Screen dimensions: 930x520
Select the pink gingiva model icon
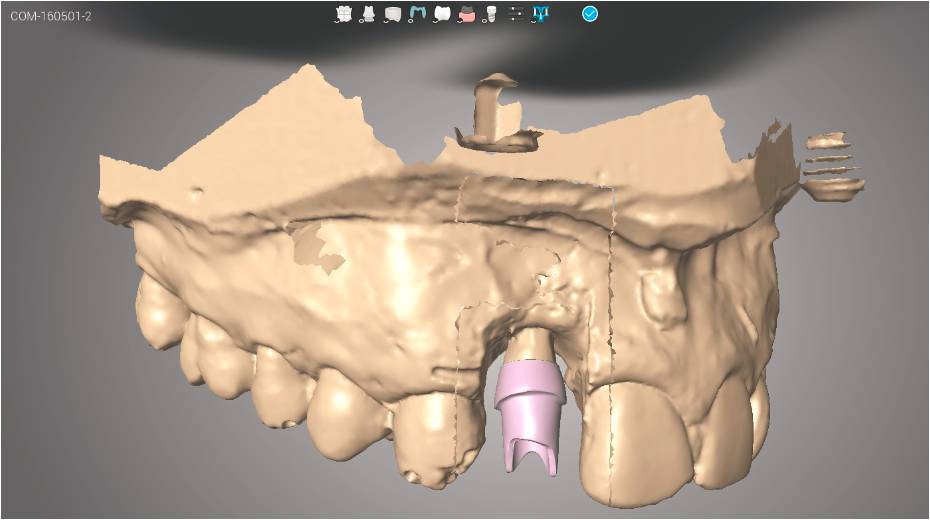[x=467, y=14]
